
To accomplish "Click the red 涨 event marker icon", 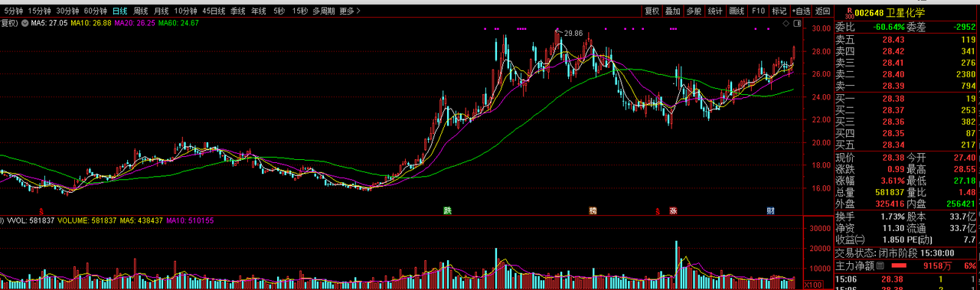I will click(x=673, y=210).
